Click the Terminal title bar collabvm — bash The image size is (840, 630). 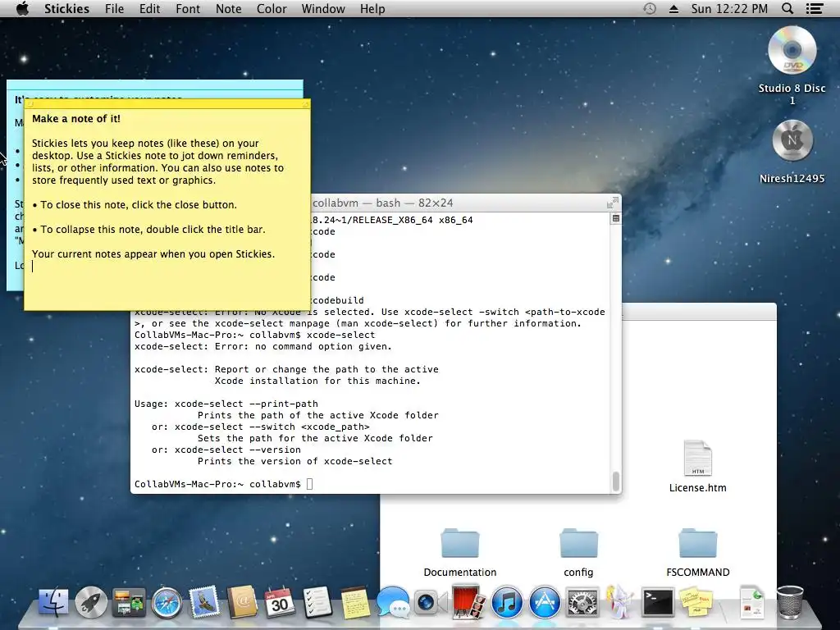pos(382,203)
